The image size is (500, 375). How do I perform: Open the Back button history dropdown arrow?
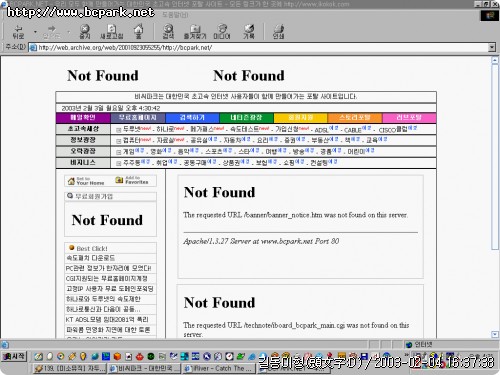pyautogui.click(x=35, y=32)
